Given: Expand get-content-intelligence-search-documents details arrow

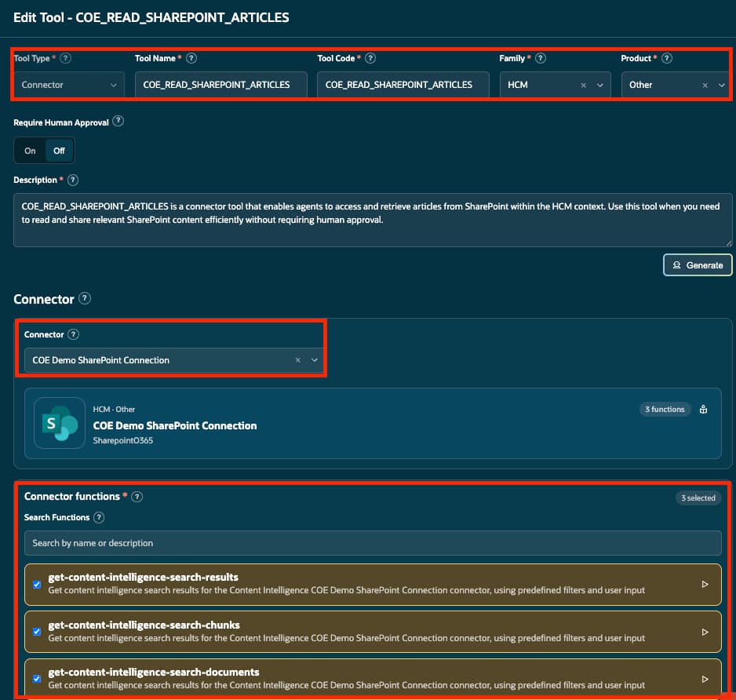Looking at the screenshot, I should [705, 679].
